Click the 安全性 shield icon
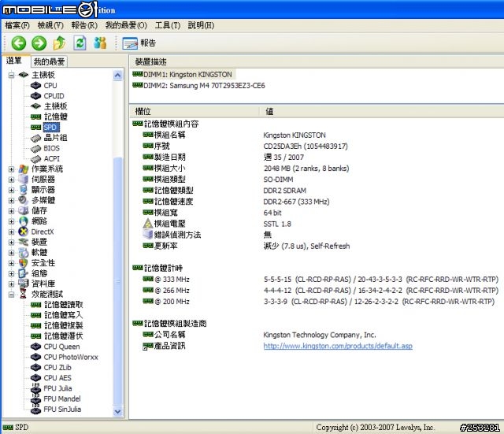The width and height of the screenshot is (504, 434). [24, 263]
